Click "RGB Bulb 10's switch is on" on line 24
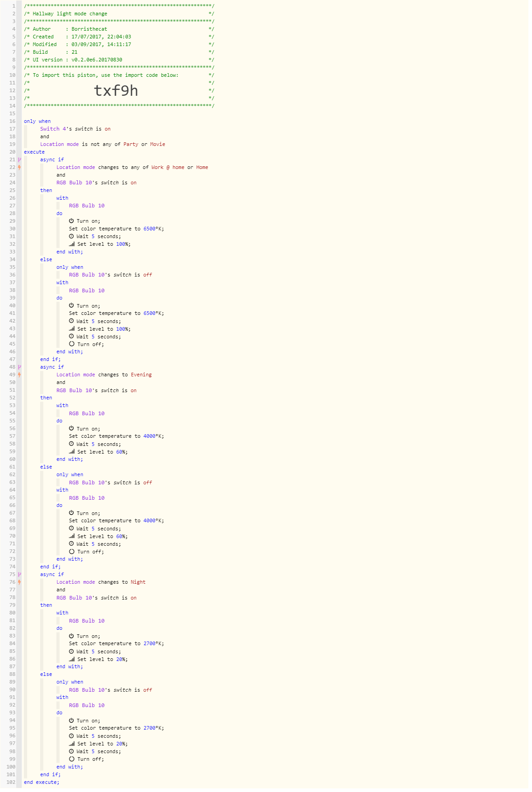 (x=97, y=183)
